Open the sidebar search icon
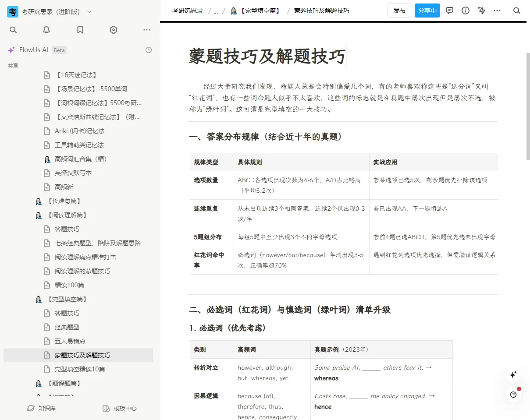Screen dimensions: 530x420 [13, 30]
